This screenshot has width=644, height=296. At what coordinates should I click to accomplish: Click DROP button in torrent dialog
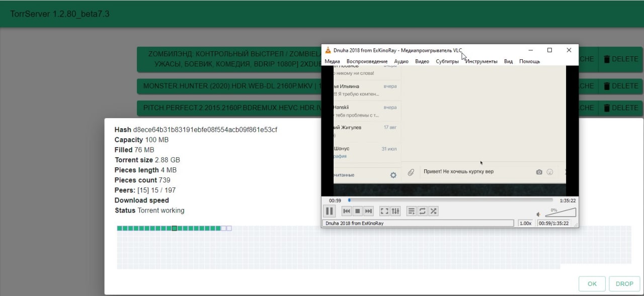coord(624,284)
